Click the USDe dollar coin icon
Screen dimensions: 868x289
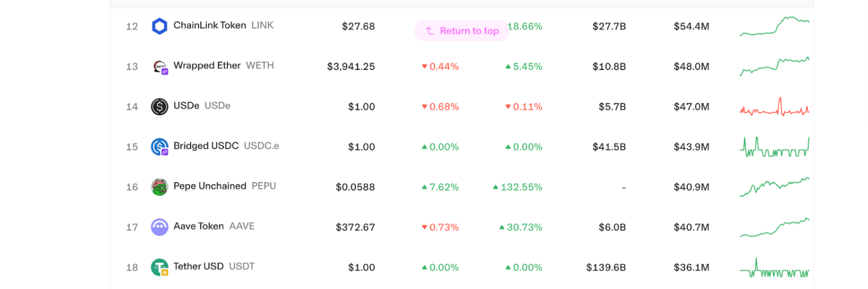coord(159,107)
